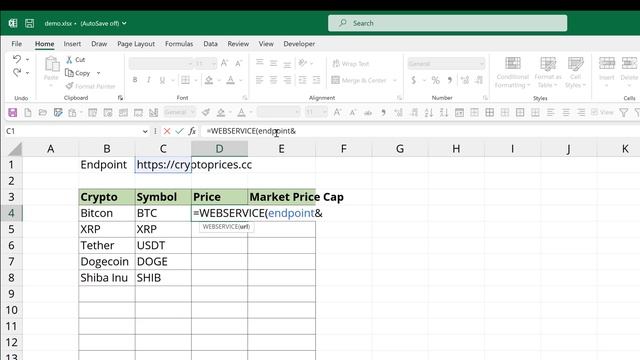Click the font color A in ribbon

click(231, 80)
